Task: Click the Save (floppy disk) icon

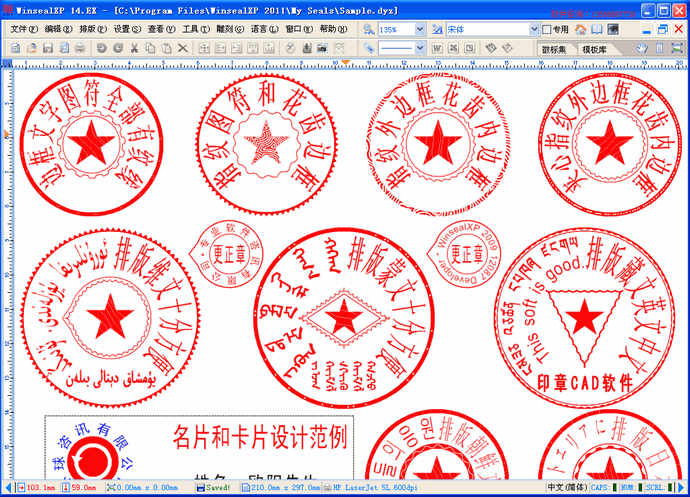Action: 48,48
